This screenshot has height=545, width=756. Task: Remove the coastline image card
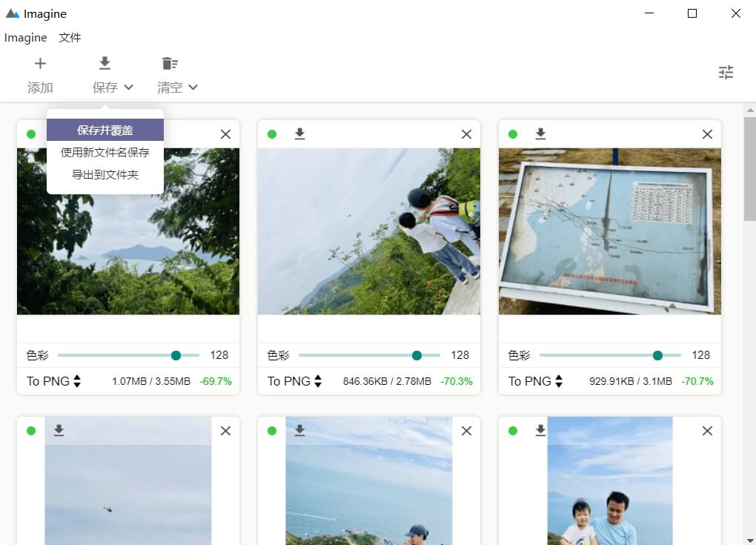pyautogui.click(x=466, y=431)
